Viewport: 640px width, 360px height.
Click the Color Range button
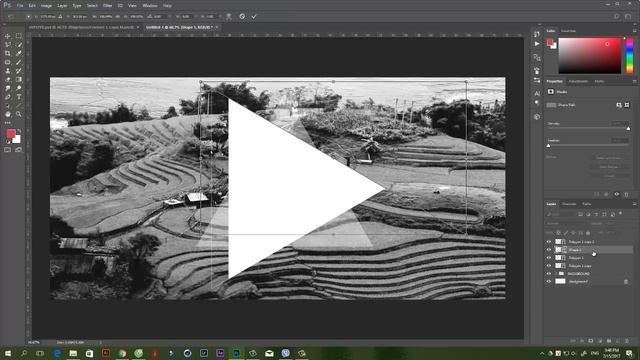609,167
